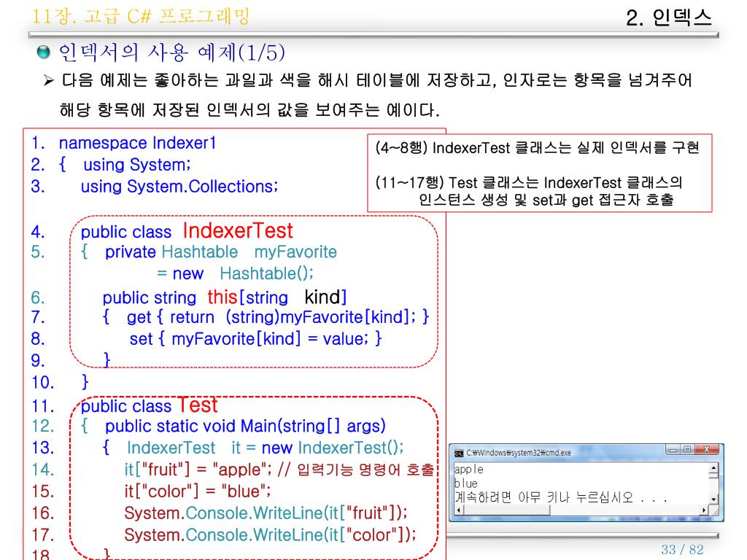Click 'private Hashtable myFavorite' code line
Image resolution: width=747 pixels, height=560 pixels.
click(x=221, y=252)
